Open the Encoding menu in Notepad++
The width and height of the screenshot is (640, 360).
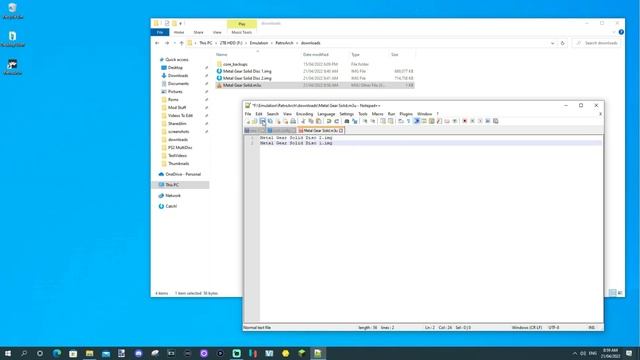(304, 114)
